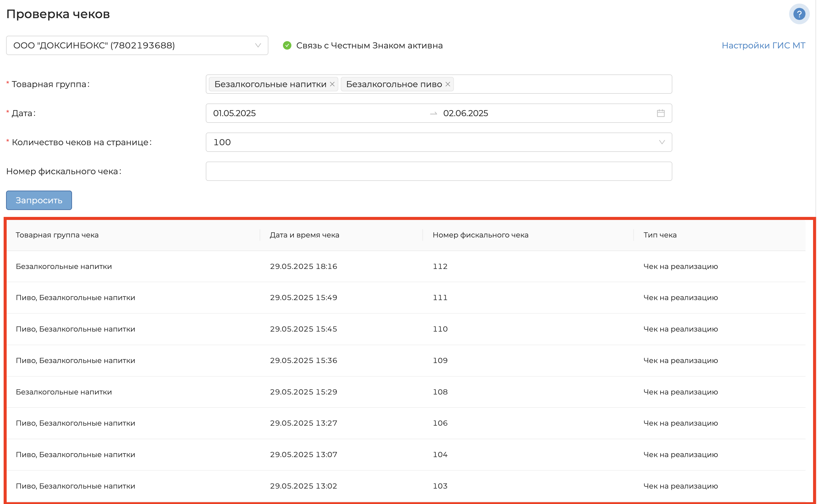Open receipts per page dropdown
This screenshot has width=817, height=504.
coord(438,142)
